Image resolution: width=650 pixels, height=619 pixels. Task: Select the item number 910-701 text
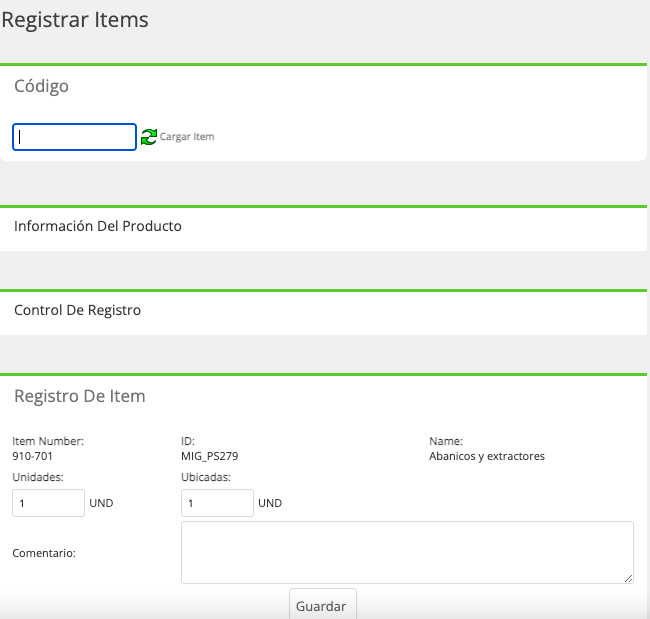point(32,456)
